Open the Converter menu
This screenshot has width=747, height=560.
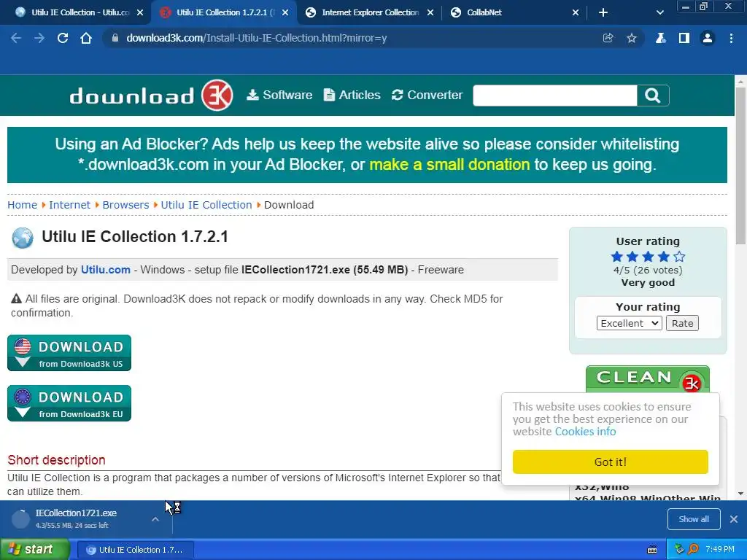click(x=427, y=96)
